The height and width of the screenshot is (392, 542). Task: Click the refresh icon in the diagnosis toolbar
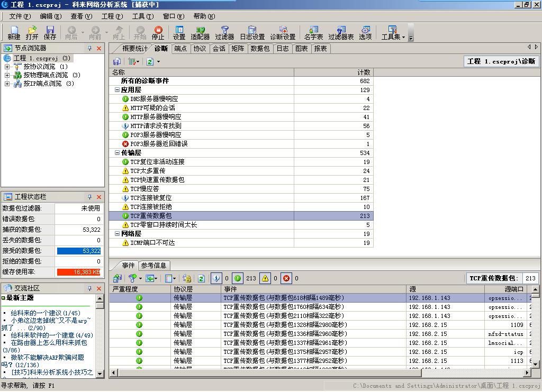point(149,61)
